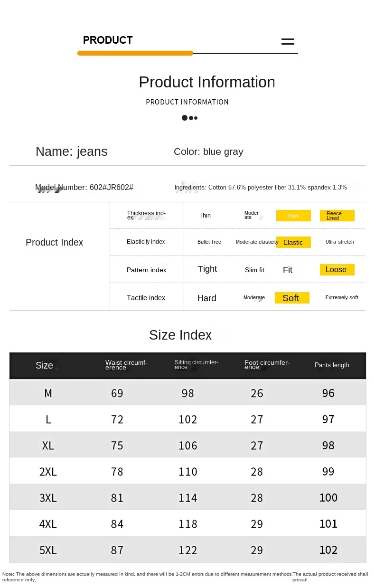Pick the yellow Loose pattern swatch
The height and width of the screenshot is (588, 375).
(x=337, y=270)
